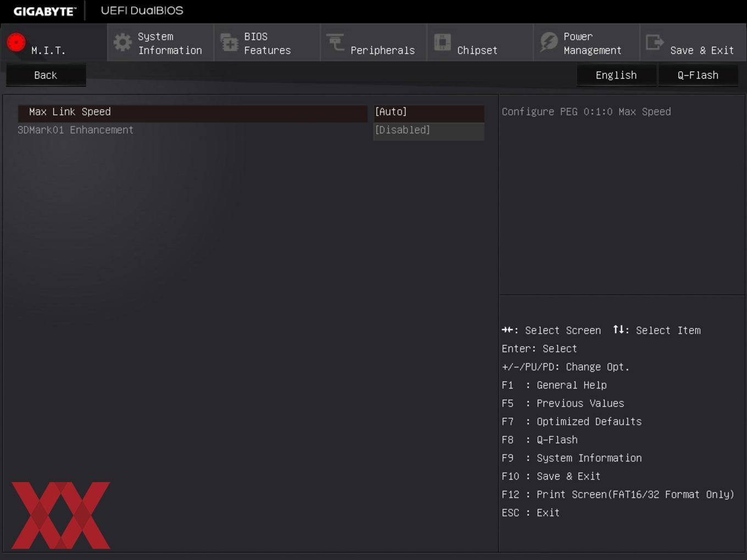Screen dimensions: 747x560
Task: Open the Save & Exit tab
Action: click(x=693, y=42)
